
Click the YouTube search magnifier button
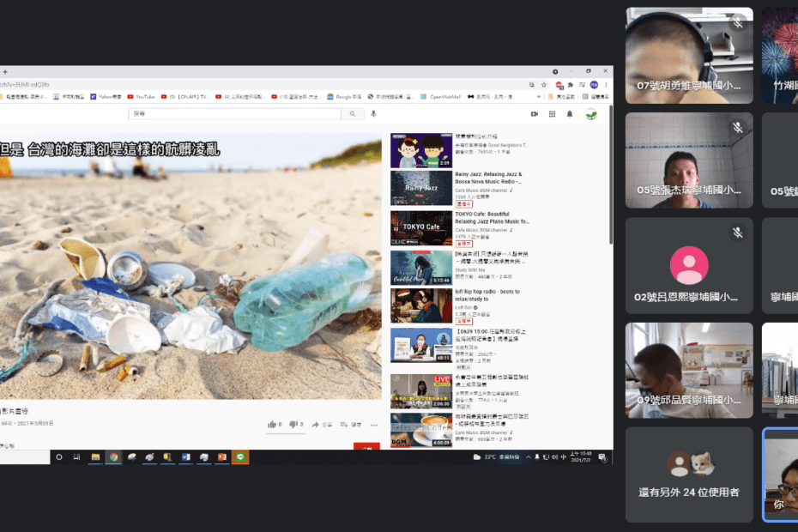(x=352, y=114)
